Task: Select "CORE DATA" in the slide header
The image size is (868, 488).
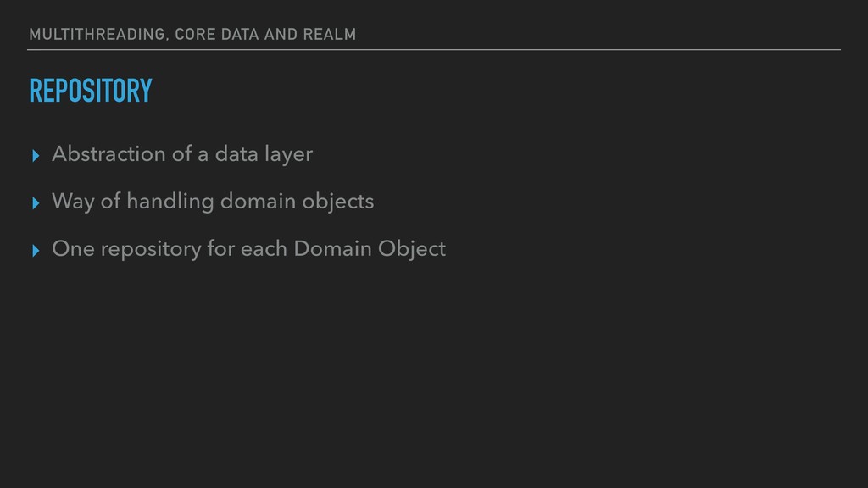Action: (x=217, y=34)
